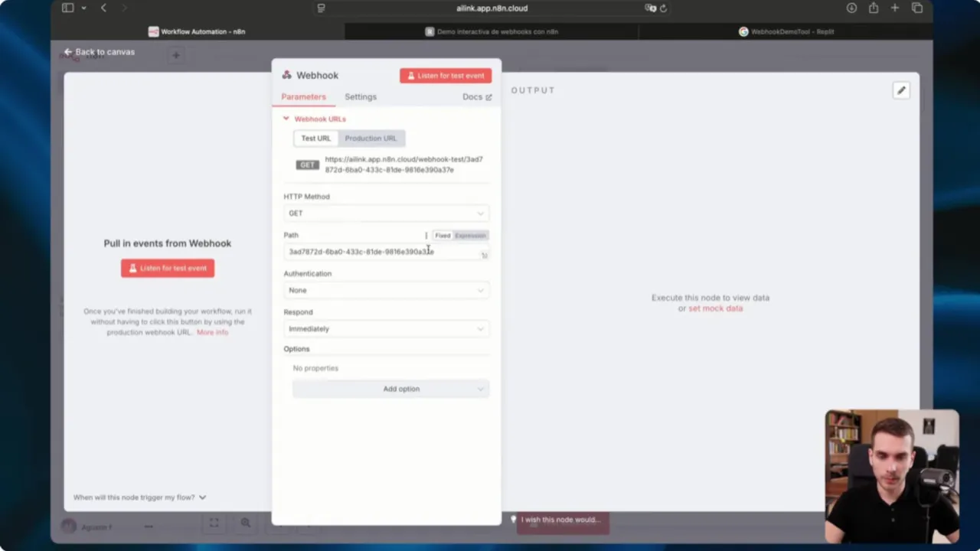The width and height of the screenshot is (980, 551).
Task: Click the No properties text under Options
Action: 315,368
